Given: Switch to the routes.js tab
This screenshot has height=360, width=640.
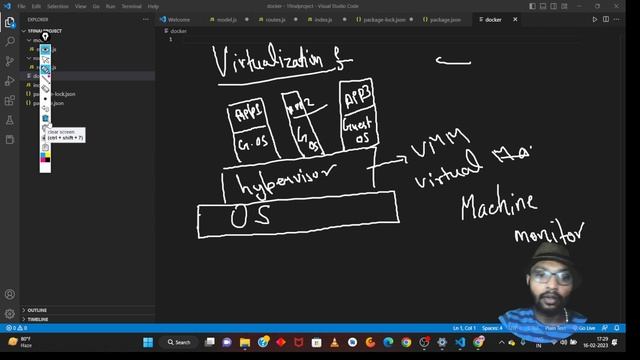Looking at the screenshot, I should (275, 20).
